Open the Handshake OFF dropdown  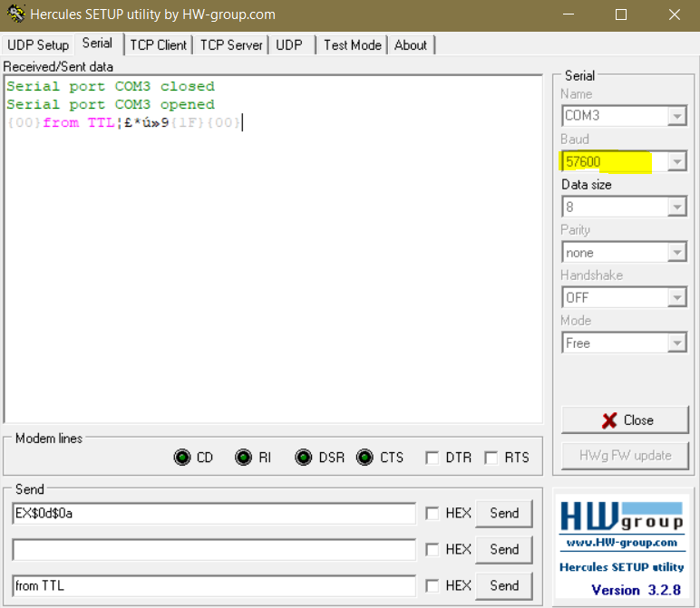click(676, 297)
